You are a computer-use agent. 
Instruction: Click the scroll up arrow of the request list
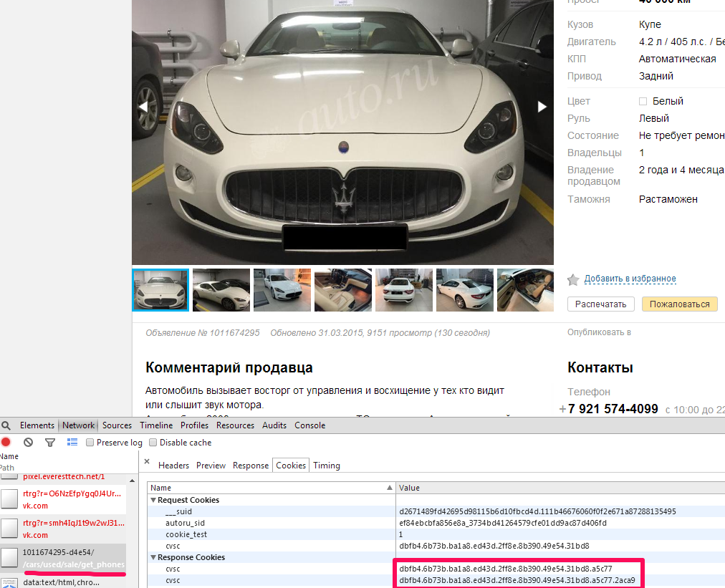coord(133,481)
